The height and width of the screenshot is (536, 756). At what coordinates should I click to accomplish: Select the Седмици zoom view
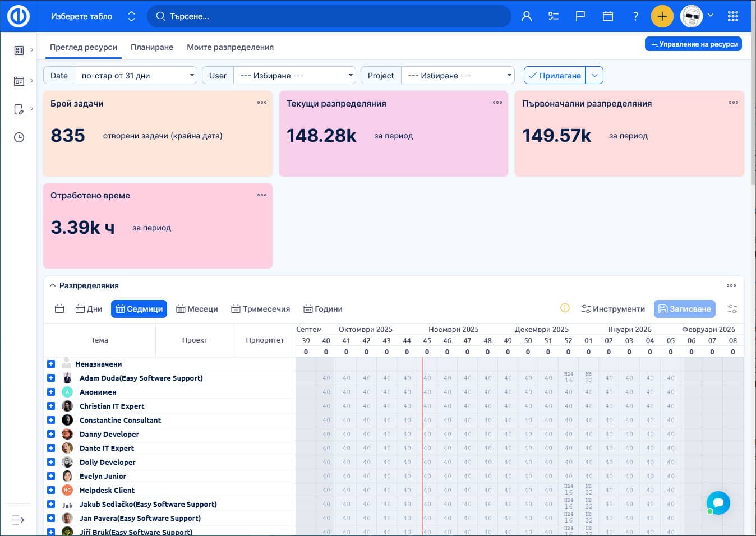click(139, 309)
